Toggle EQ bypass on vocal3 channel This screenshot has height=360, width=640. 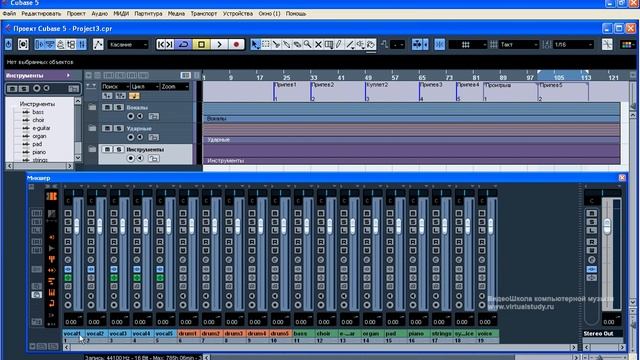(114, 278)
